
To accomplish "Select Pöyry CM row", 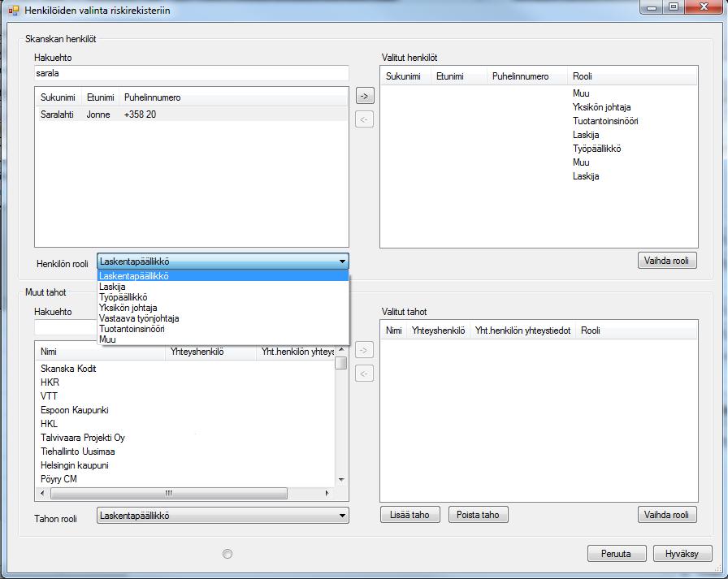I will (184, 479).
